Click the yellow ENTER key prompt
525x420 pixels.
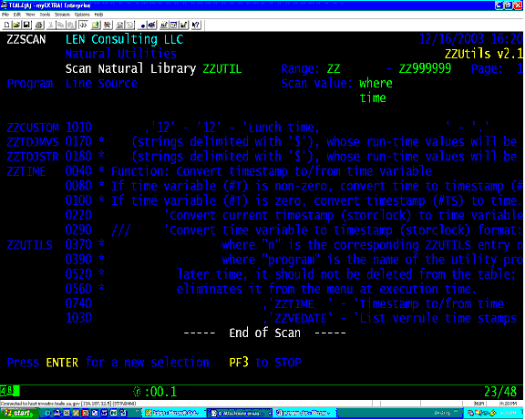coord(62,363)
